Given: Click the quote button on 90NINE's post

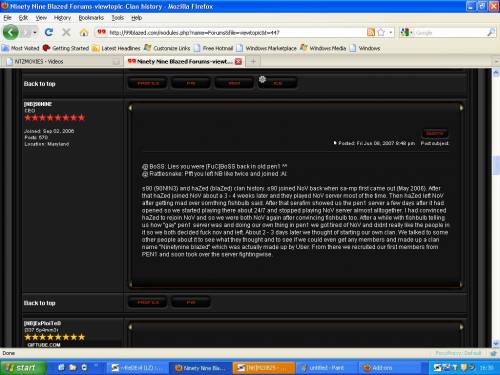Looking at the screenshot, I should coord(435,133).
